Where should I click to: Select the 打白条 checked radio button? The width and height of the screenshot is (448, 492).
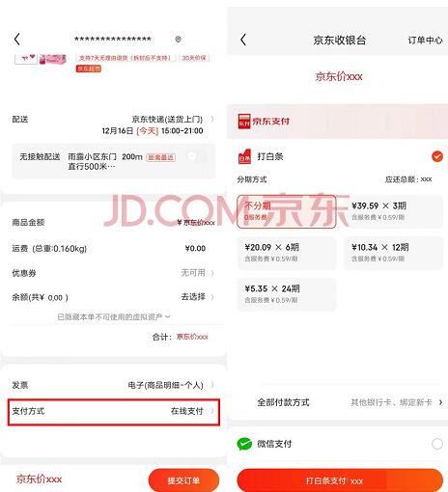(x=437, y=156)
